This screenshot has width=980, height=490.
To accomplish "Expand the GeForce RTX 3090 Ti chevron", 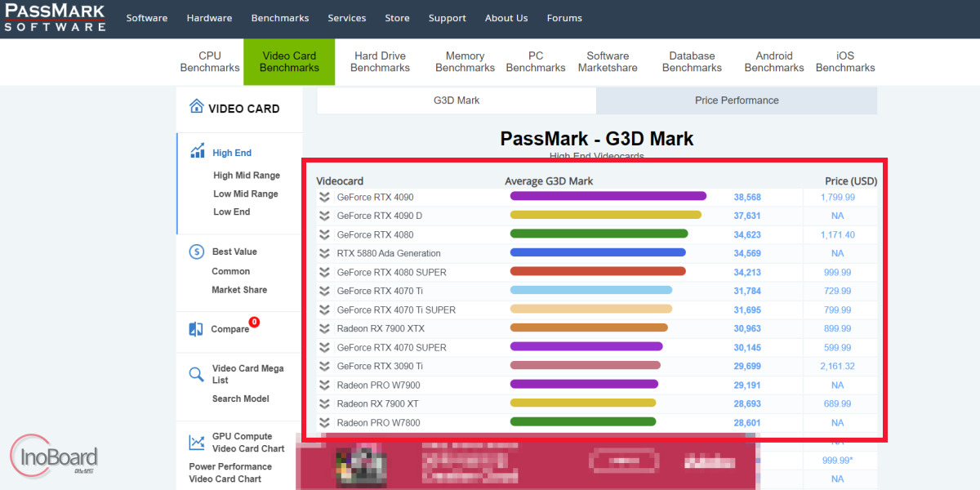I will pos(324,366).
